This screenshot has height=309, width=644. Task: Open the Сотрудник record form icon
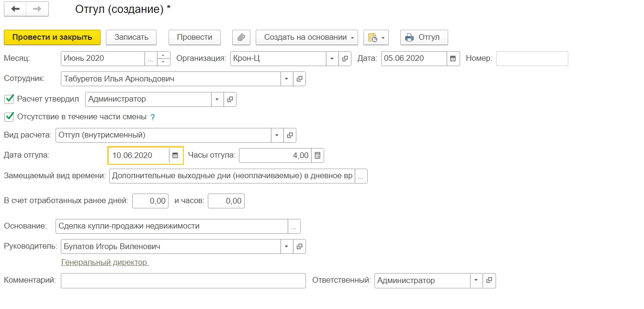299,79
